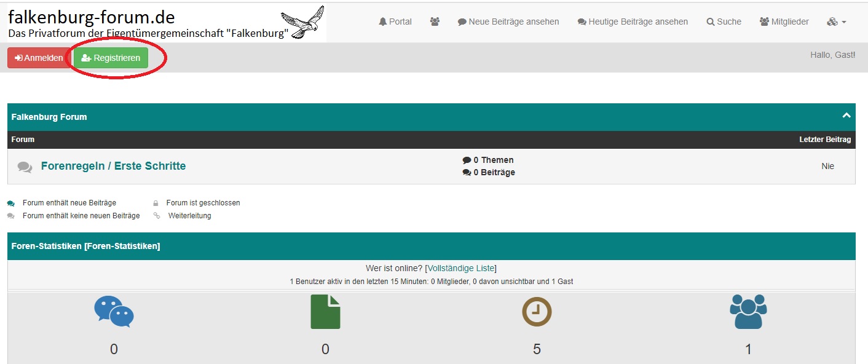Click the team group icon in navbar
Screen dimensions: 868x364
(x=435, y=22)
